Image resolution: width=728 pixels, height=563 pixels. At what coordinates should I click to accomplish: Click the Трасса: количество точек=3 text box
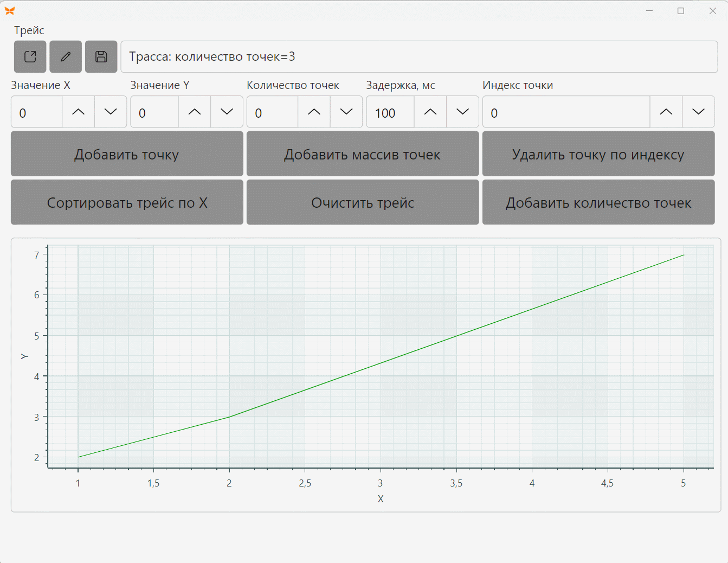tap(419, 56)
